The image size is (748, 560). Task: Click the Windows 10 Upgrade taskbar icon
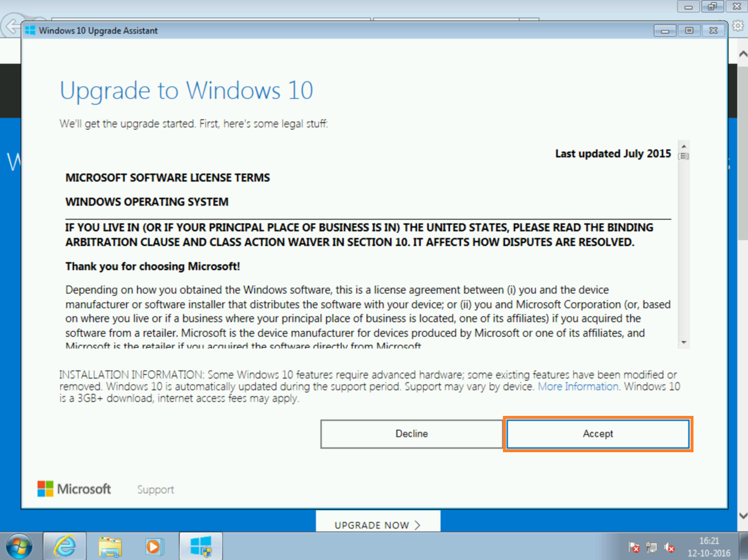point(200,547)
